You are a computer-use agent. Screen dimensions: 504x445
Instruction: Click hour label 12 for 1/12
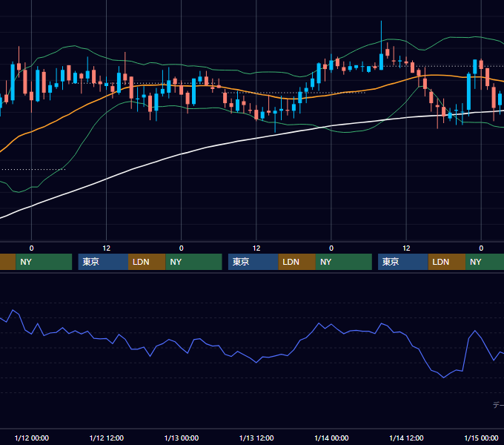coord(107,248)
